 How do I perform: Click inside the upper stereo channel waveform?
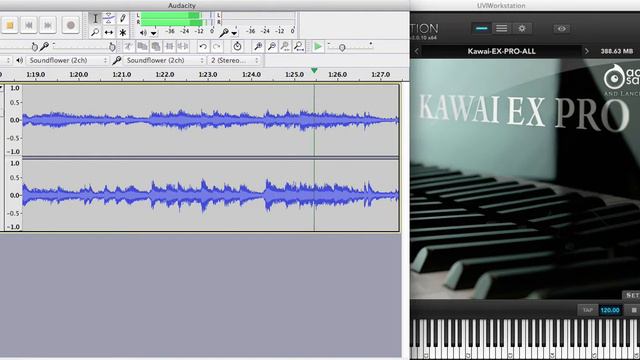tap(211, 120)
